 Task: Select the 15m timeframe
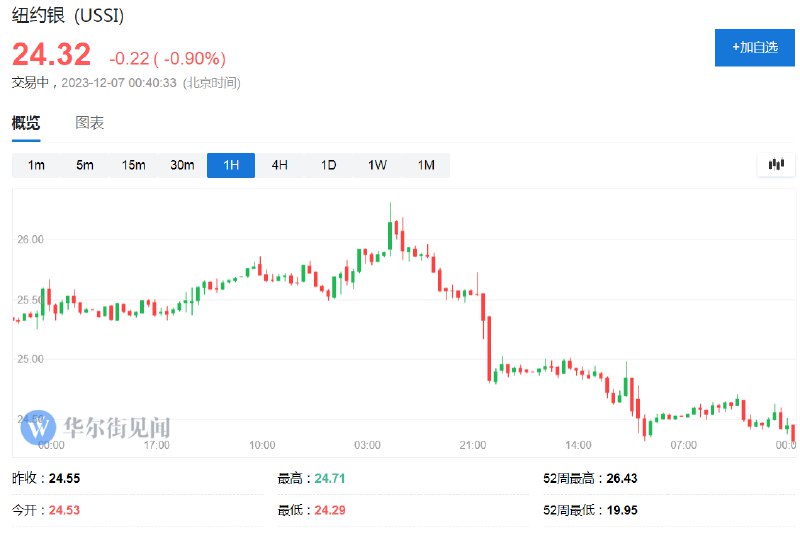133,165
